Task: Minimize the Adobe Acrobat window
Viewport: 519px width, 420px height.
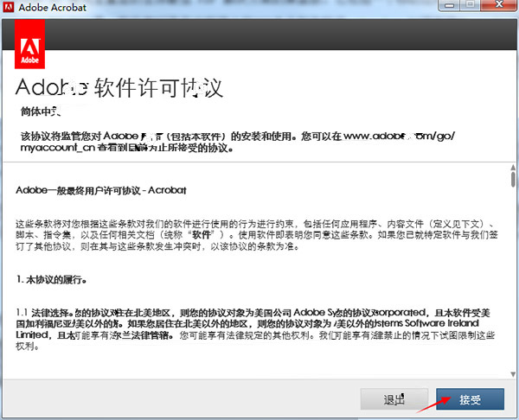Action: point(449,5)
